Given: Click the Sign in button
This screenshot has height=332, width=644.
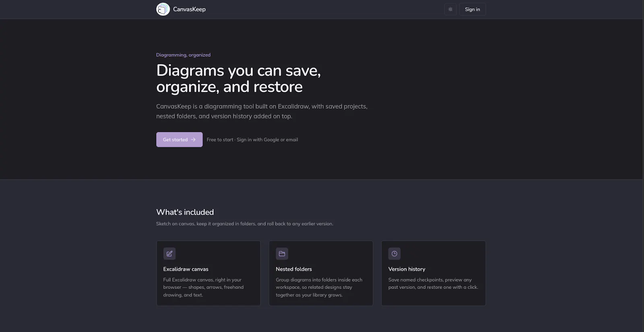Looking at the screenshot, I should [473, 9].
